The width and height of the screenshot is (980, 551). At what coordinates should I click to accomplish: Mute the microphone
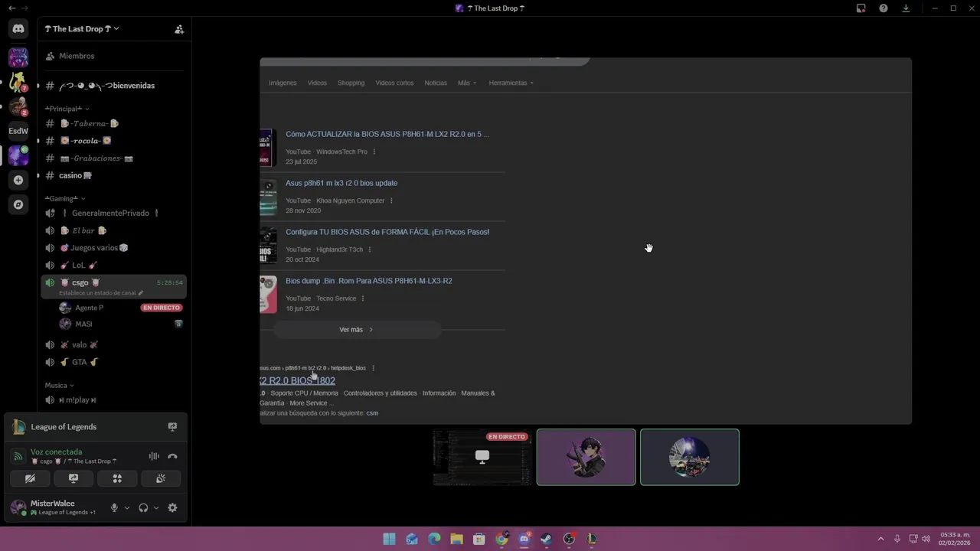(114, 507)
